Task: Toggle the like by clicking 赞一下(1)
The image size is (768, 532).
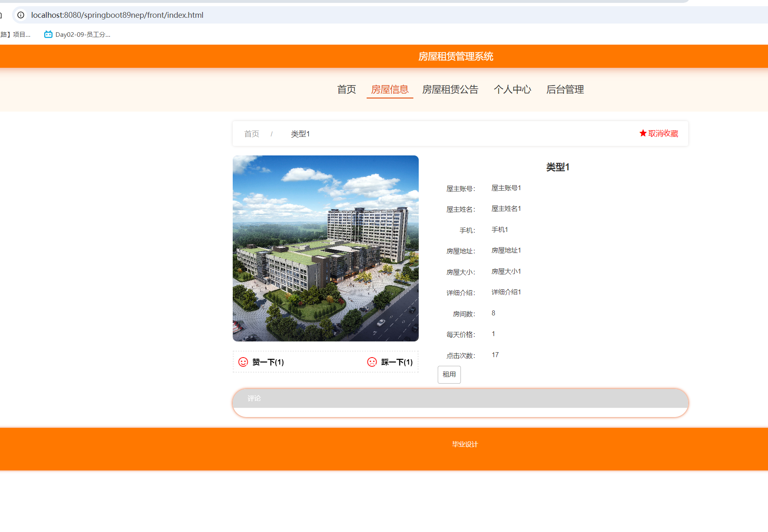Action: pos(268,362)
